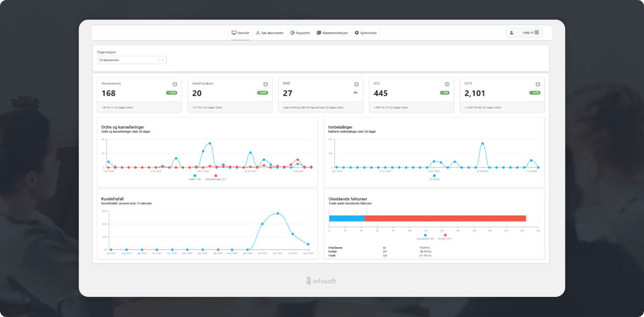Open info icon for the MRR metric
The image size is (644, 317).
coord(356,84)
